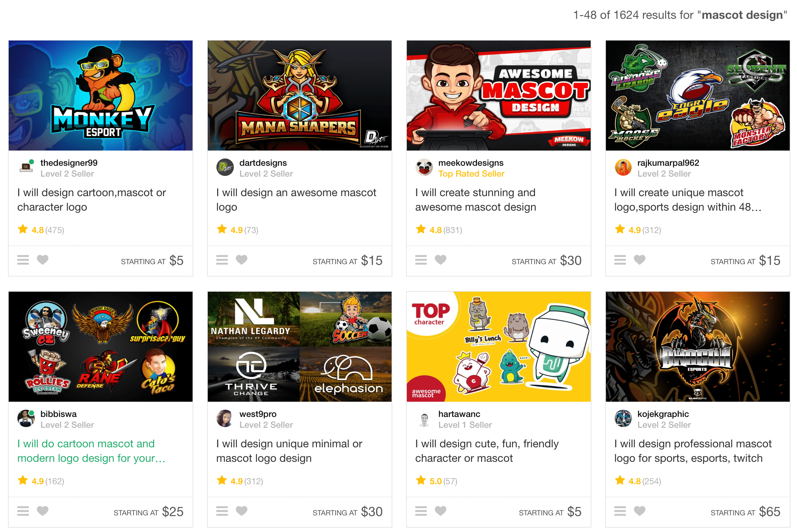Open list menu icon on dartdesigns gig
Image resolution: width=797 pixels, height=532 pixels.
coord(222,260)
